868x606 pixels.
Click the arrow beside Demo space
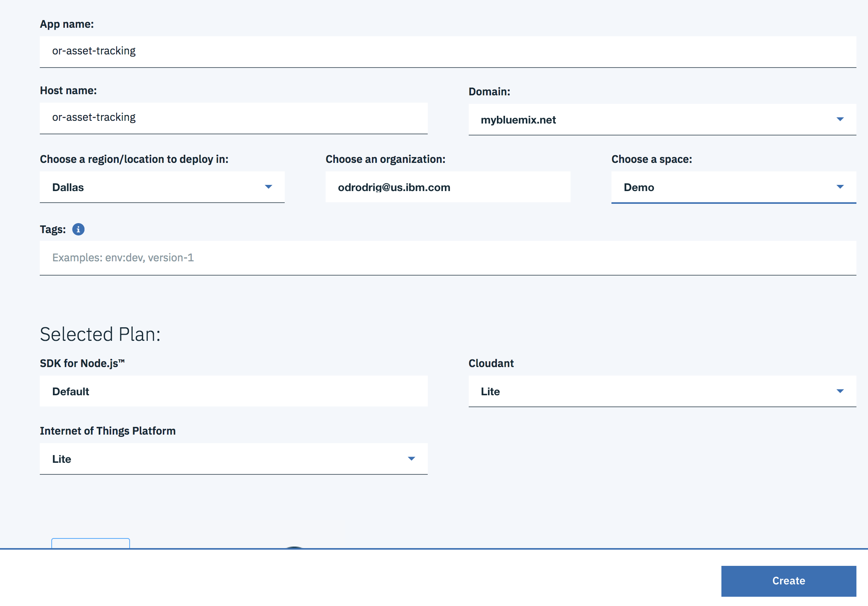tap(840, 187)
